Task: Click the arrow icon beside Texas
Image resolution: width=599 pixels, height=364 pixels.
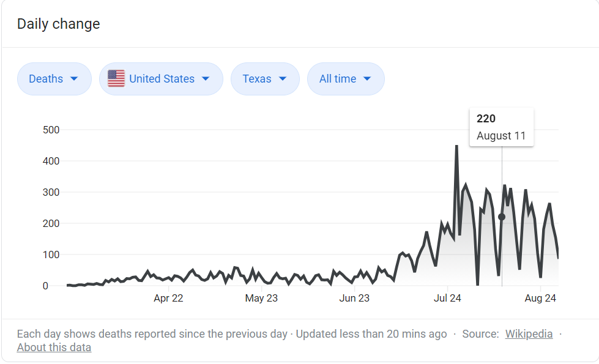Action: point(283,79)
